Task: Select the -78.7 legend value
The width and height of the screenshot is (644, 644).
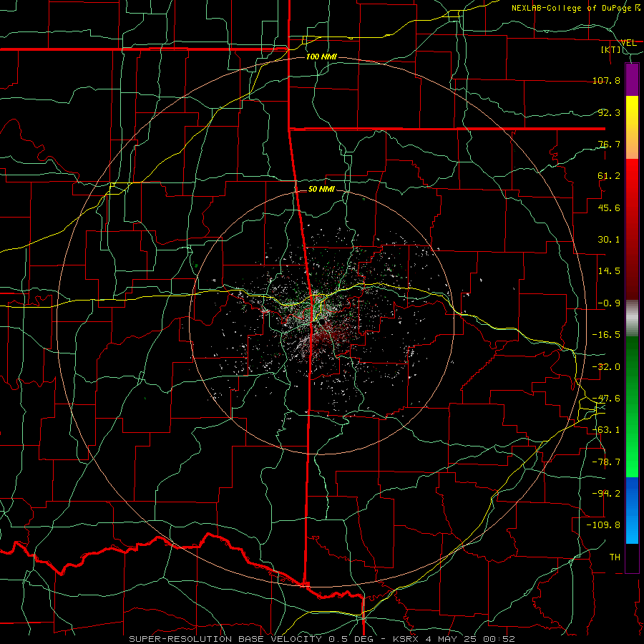Action: [606, 462]
